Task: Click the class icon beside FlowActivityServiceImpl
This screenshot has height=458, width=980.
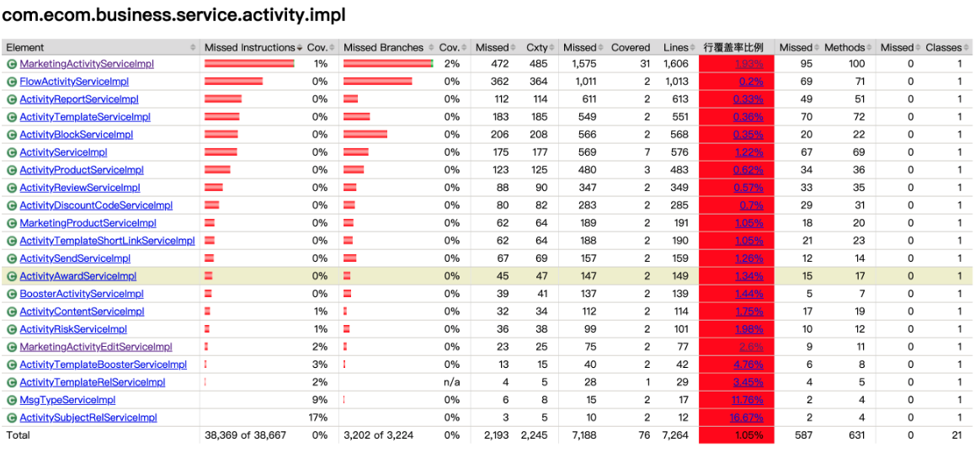Action: point(11,82)
